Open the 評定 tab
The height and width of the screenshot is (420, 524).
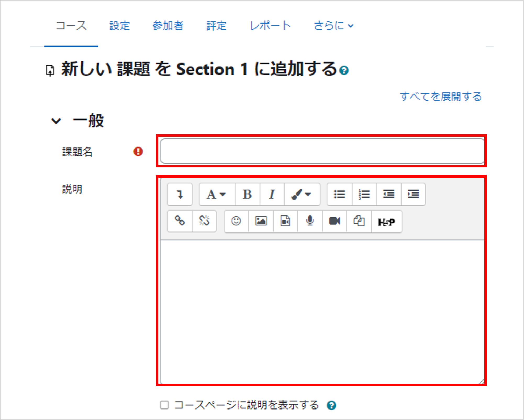click(216, 26)
